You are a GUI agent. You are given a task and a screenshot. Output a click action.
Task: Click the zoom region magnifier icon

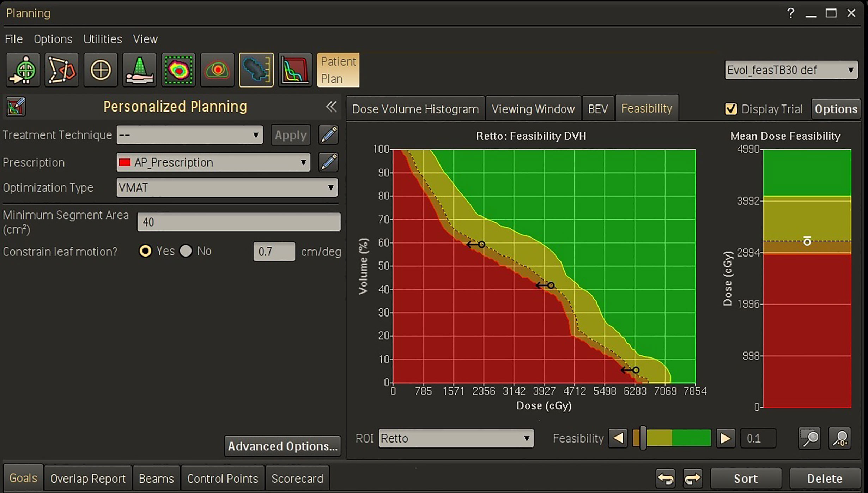point(809,438)
